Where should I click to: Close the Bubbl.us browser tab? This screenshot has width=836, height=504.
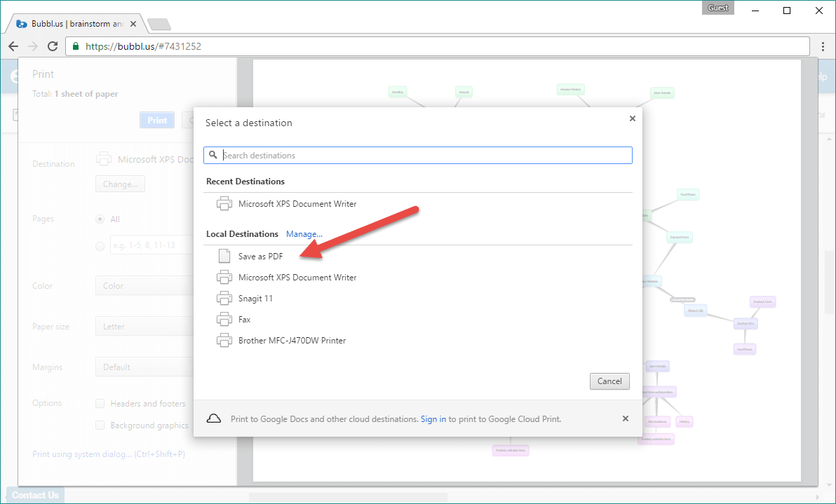(133, 24)
